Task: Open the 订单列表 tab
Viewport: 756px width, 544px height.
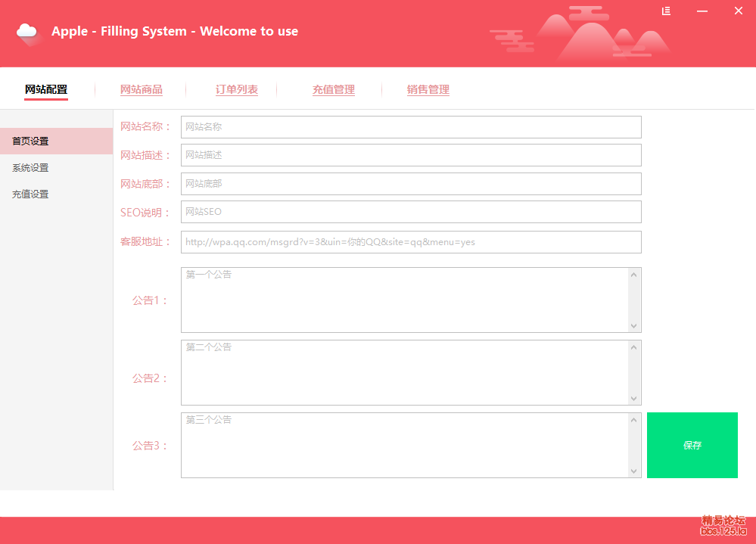Action: [237, 89]
